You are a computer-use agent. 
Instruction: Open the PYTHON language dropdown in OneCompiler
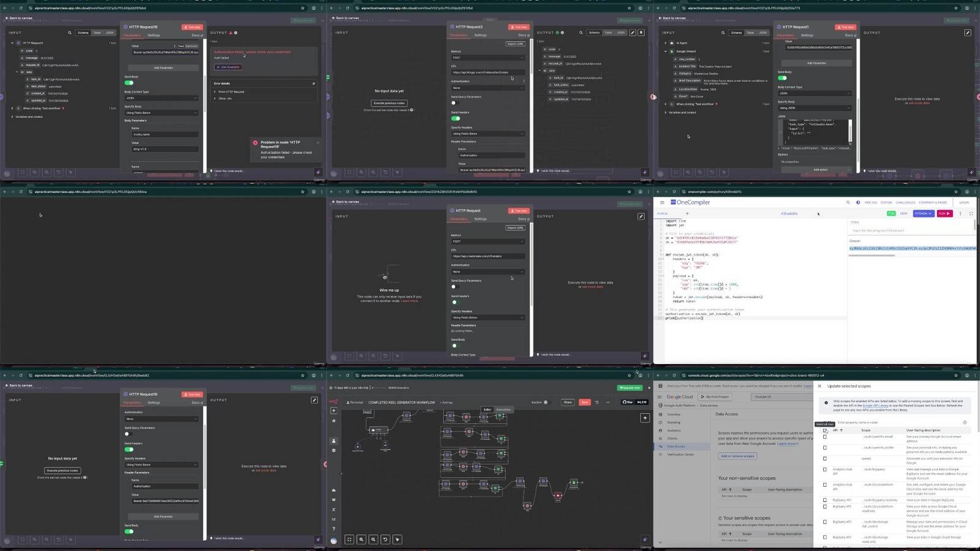tap(922, 213)
